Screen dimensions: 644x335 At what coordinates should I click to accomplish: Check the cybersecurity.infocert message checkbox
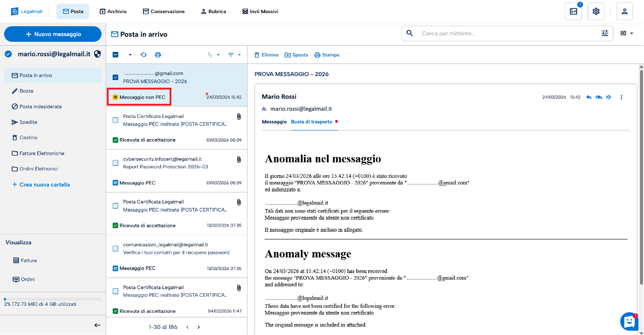tap(115, 163)
